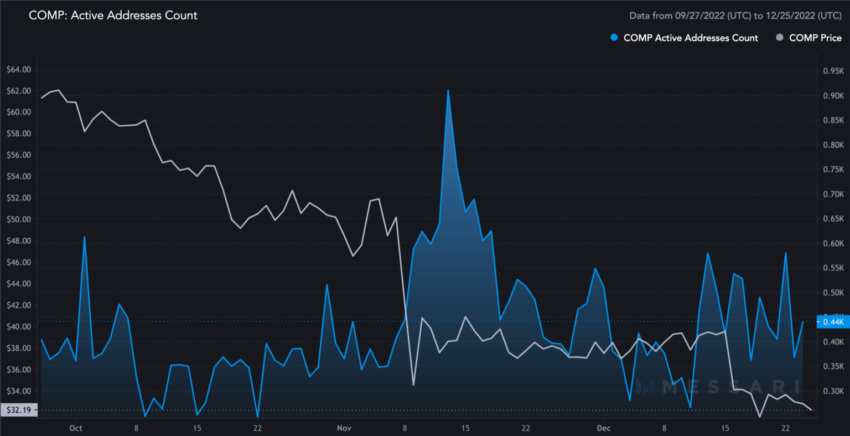Click the $40.00 price axis label
Image resolution: width=850 pixels, height=436 pixels.
19,326
